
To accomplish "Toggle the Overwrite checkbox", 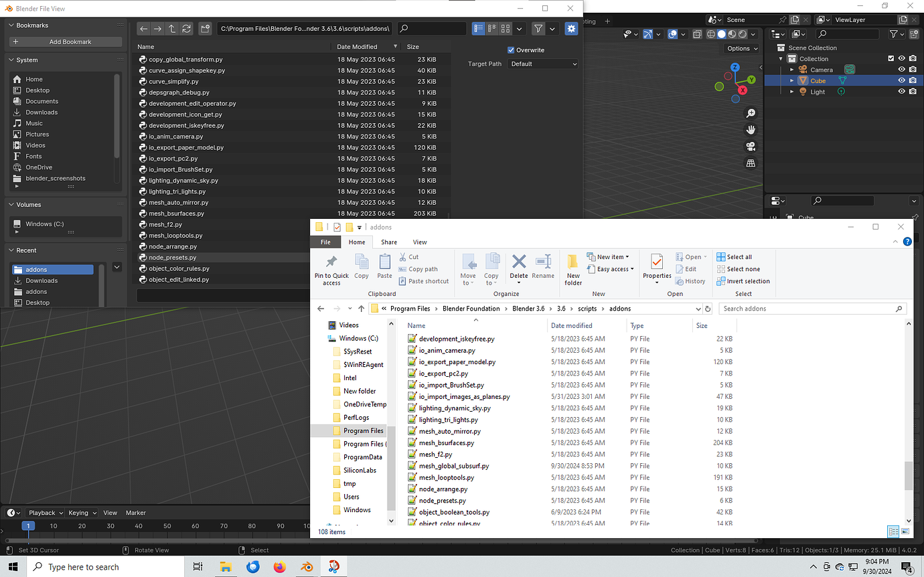I will pyautogui.click(x=511, y=50).
